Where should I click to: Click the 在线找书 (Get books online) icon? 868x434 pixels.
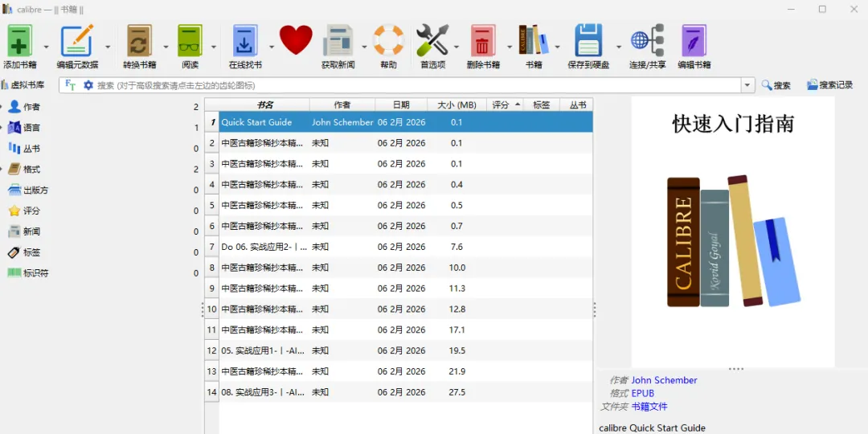[245, 40]
